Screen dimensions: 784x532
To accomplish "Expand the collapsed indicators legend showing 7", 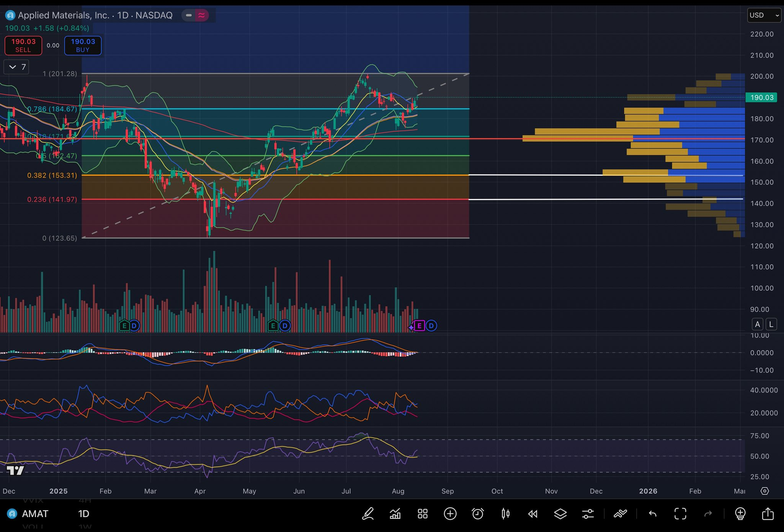I will (x=17, y=67).
